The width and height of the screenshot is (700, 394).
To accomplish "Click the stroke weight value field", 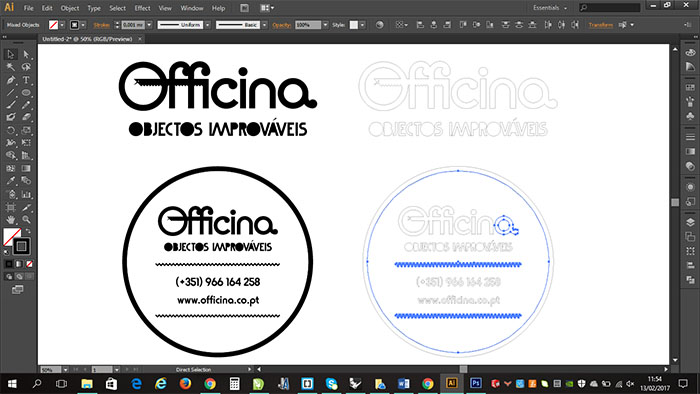I will click(x=133, y=25).
